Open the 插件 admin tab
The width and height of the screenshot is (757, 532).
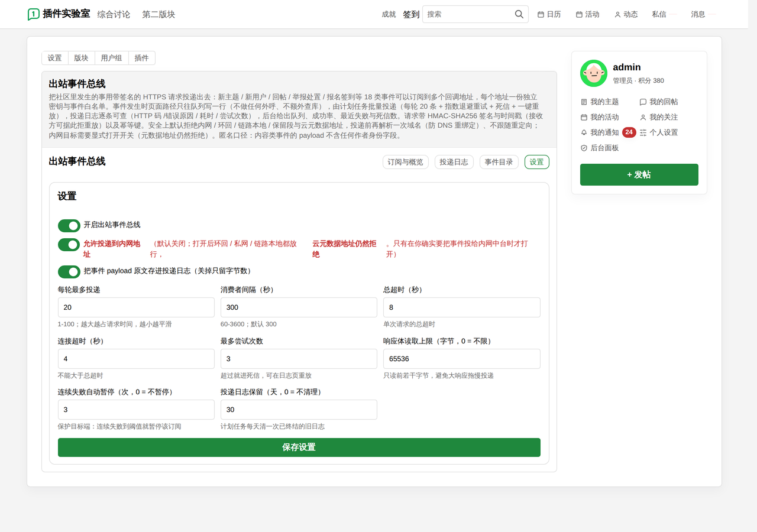[x=142, y=58]
